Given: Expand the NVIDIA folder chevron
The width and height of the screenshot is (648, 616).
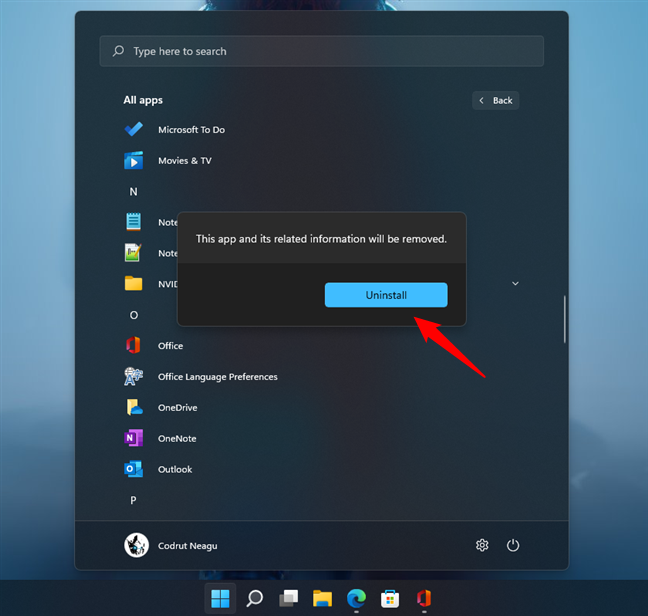Looking at the screenshot, I should pos(515,283).
